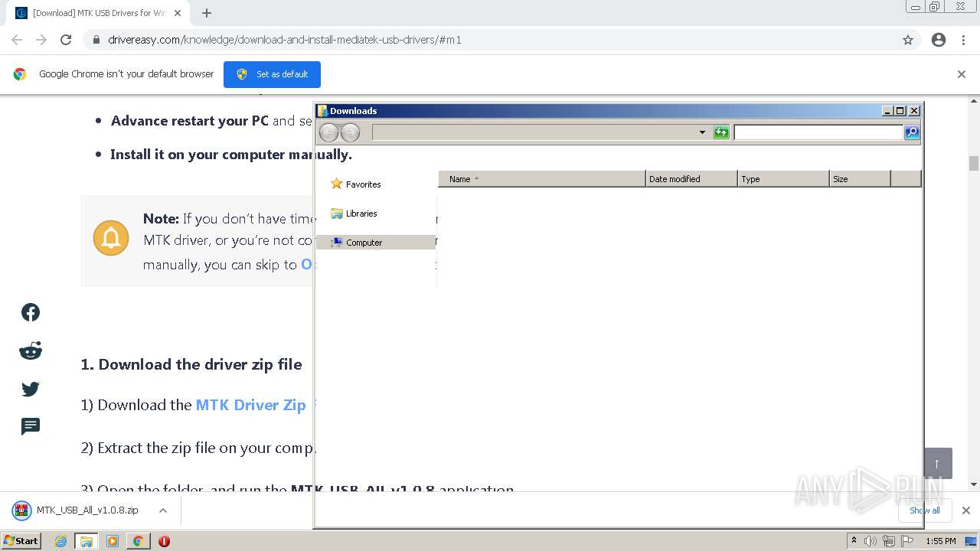
Task: Sort files by Date modified column
Action: [691, 179]
